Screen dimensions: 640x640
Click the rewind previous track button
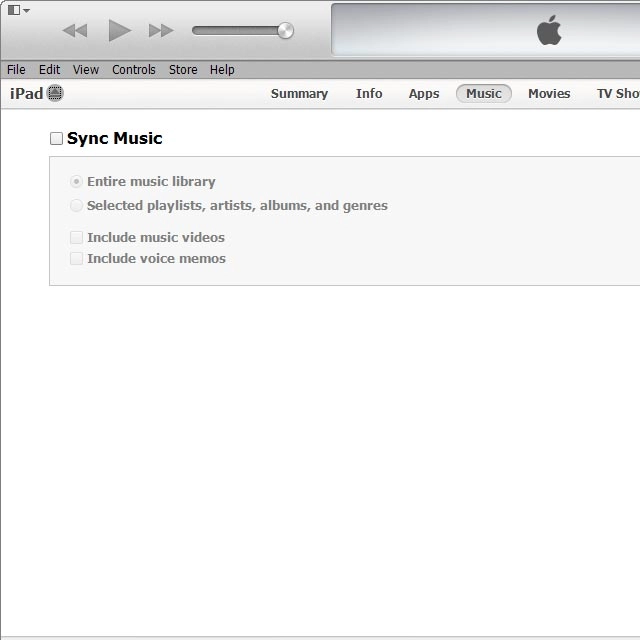pyautogui.click(x=75, y=30)
